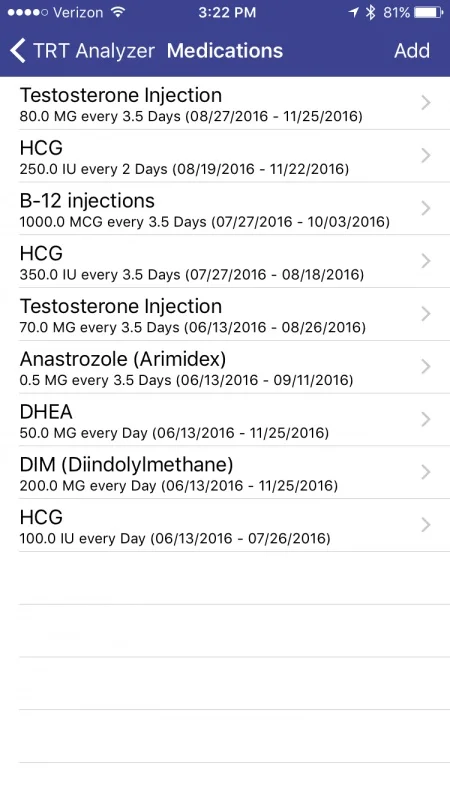Open chevron for DIM (Diindolylmethane) row

426,472
